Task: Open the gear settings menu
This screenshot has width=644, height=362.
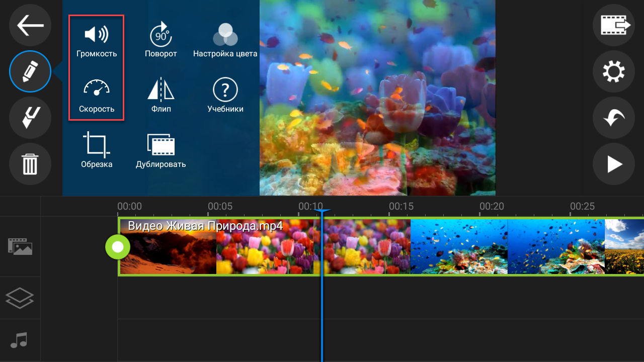Action: (x=613, y=72)
